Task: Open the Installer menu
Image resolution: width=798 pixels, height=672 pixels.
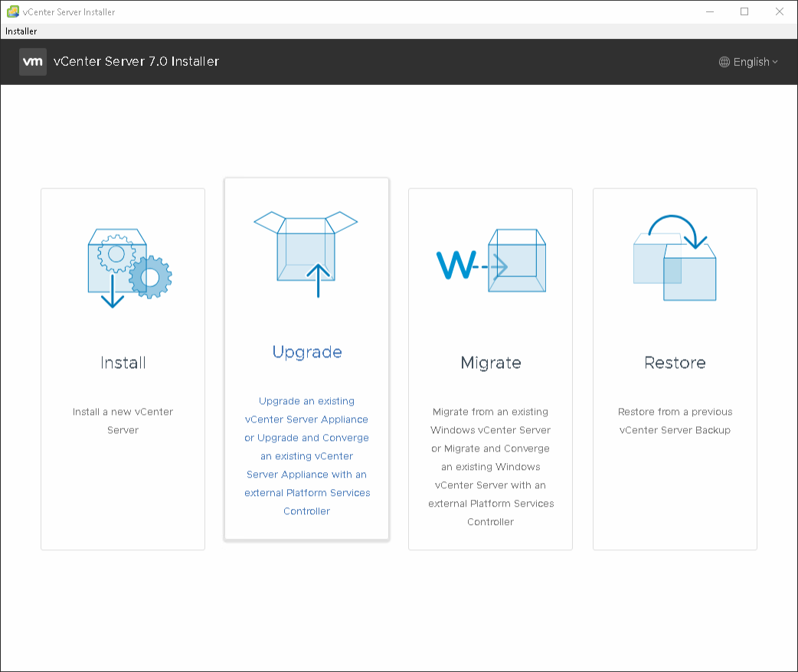Action: 21,31
